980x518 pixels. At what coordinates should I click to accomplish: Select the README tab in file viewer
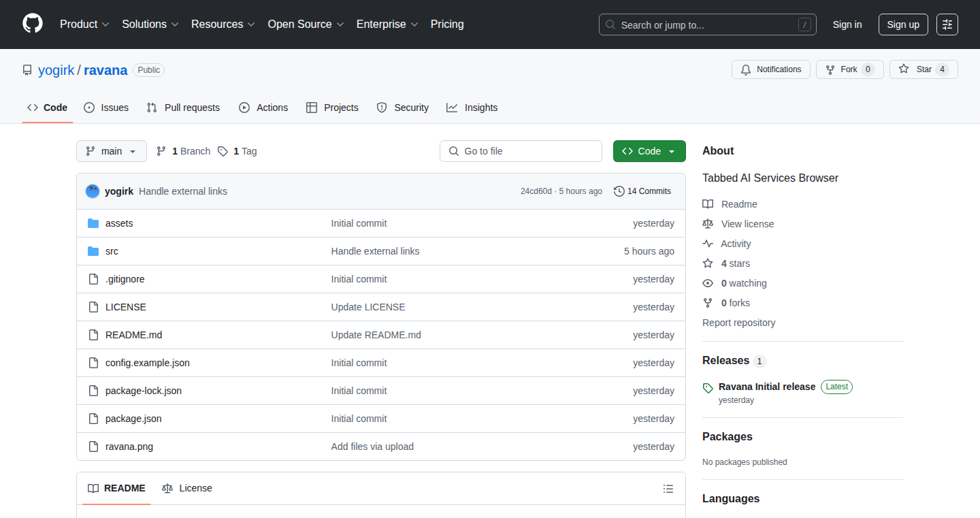(x=116, y=489)
